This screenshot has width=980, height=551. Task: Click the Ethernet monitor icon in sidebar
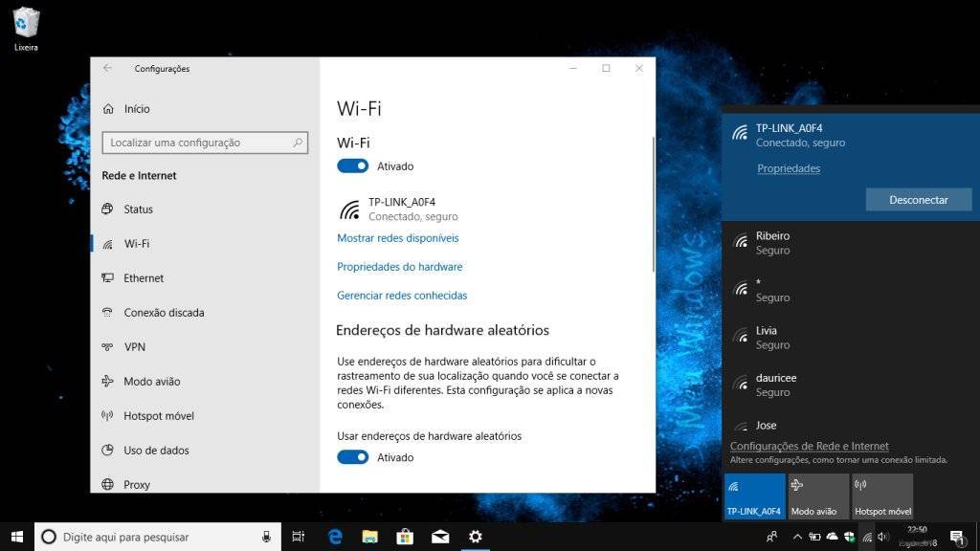107,278
